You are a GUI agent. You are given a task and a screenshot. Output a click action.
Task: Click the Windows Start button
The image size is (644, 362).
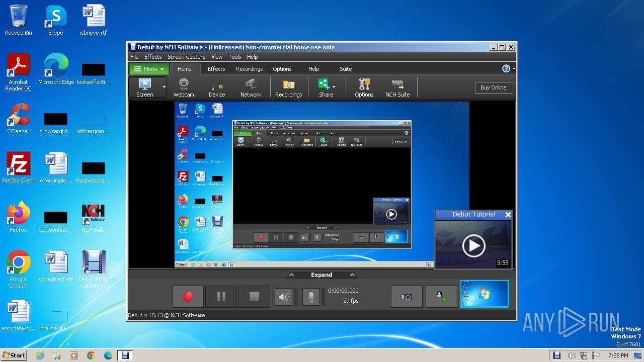pos(14,355)
